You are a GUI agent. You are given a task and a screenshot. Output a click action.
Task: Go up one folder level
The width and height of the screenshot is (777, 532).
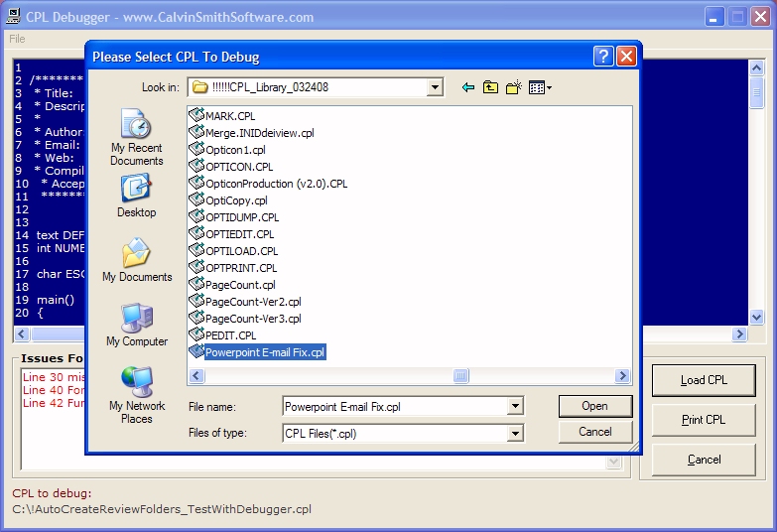[490, 87]
